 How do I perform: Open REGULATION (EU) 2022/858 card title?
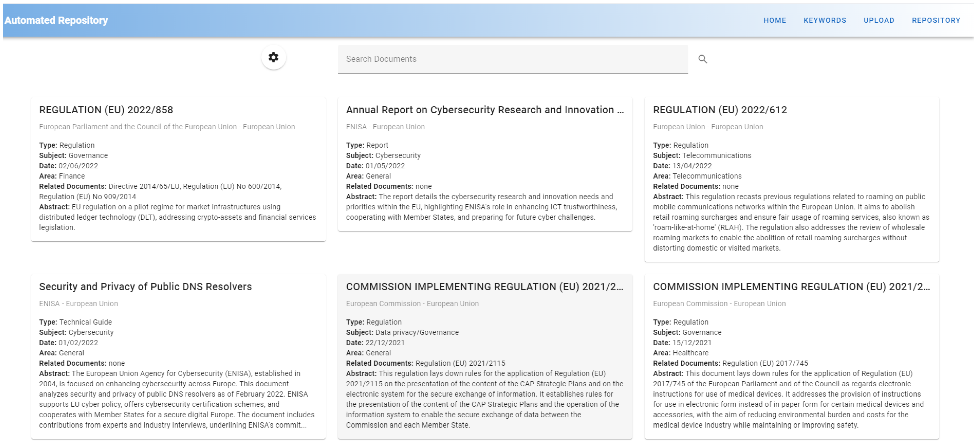point(106,110)
